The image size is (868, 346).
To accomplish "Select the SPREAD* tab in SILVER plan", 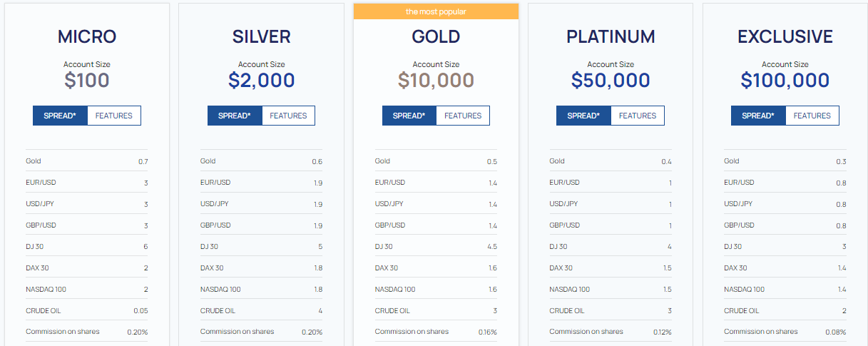I will tap(235, 116).
